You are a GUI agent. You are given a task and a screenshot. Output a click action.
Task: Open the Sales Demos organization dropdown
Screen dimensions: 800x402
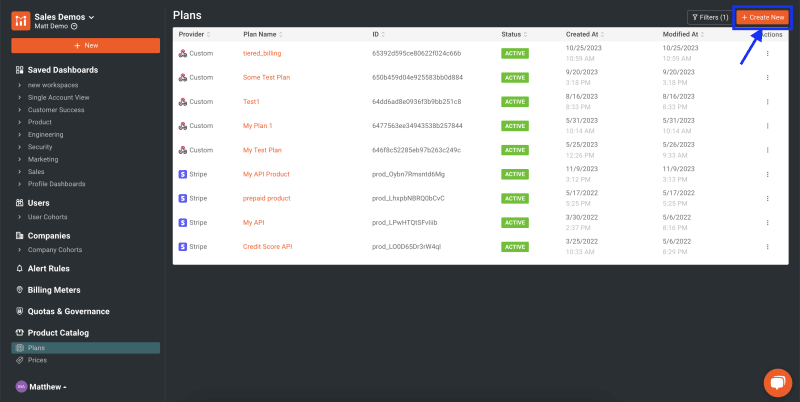(x=64, y=17)
